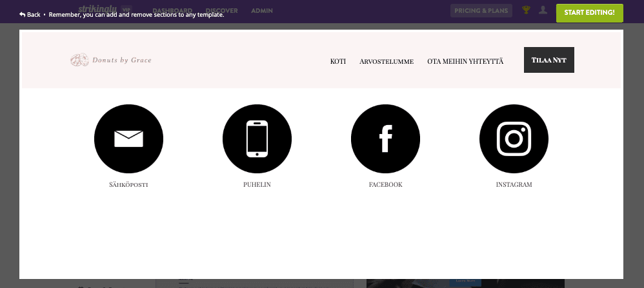The width and height of the screenshot is (644, 288).
Task: Open Pricing & Plans
Action: (481, 11)
